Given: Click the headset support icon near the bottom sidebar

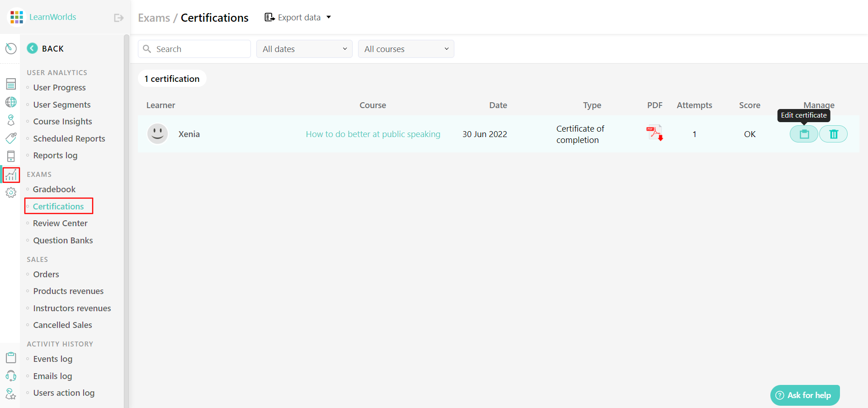Looking at the screenshot, I should (x=11, y=376).
